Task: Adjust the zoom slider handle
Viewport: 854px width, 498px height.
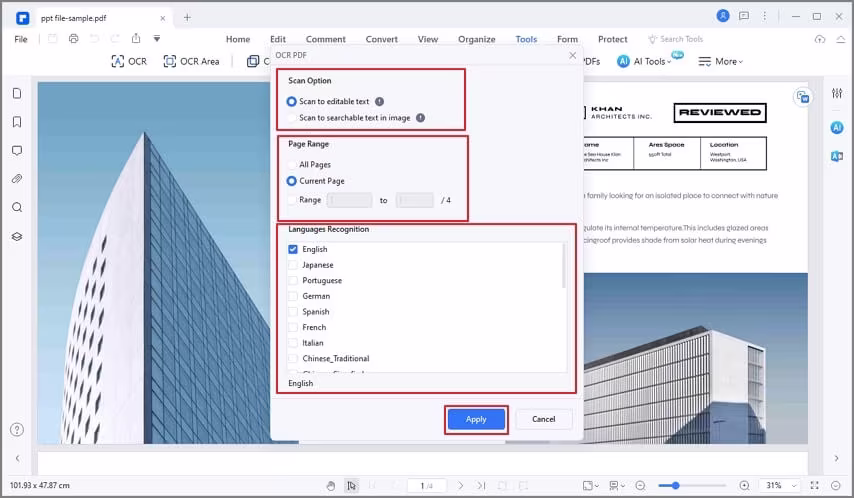Action: [x=675, y=485]
